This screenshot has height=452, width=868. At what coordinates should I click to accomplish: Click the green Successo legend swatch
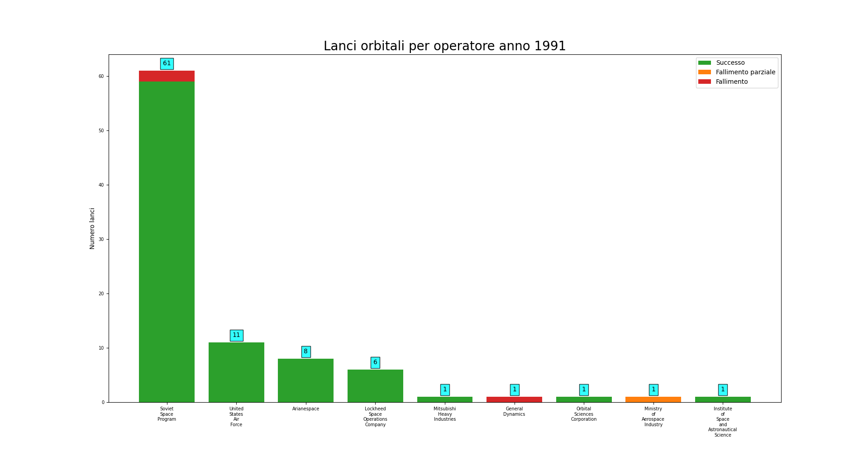pyautogui.click(x=704, y=63)
